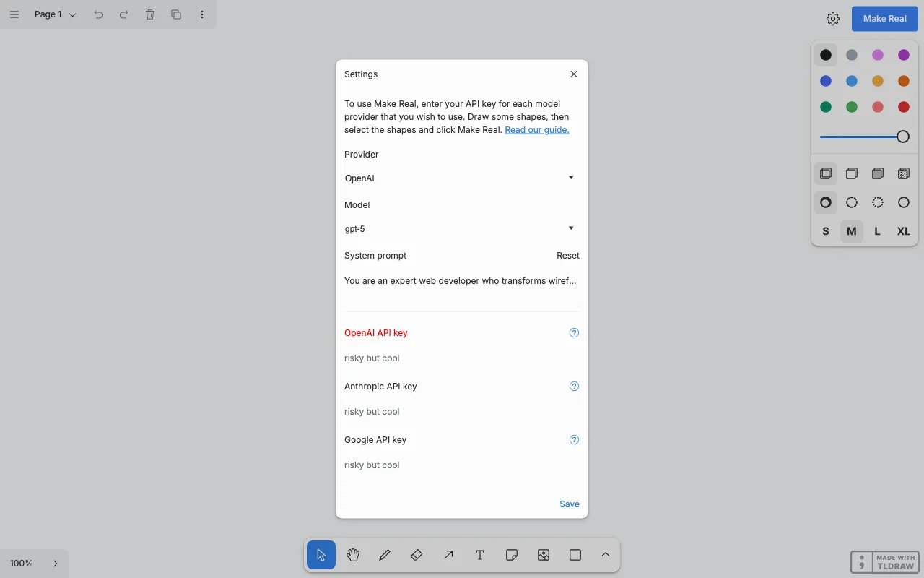Choose the dark green color swatch

point(826,107)
